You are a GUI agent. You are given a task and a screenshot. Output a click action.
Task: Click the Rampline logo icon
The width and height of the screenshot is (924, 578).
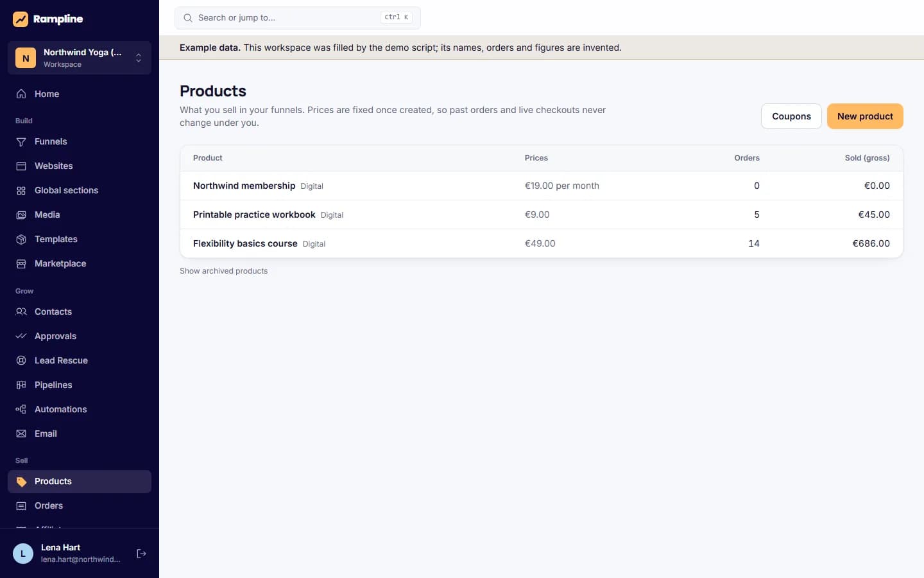point(21,19)
